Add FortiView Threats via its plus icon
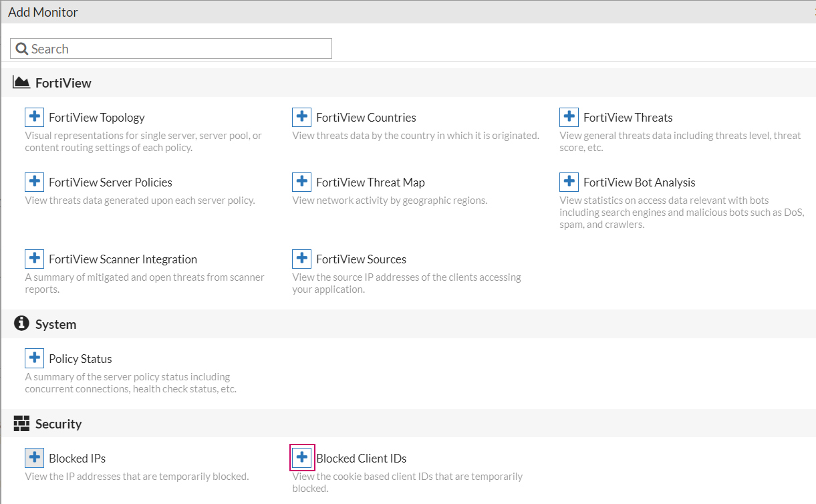Screen dimensions: 816x504 569,117
